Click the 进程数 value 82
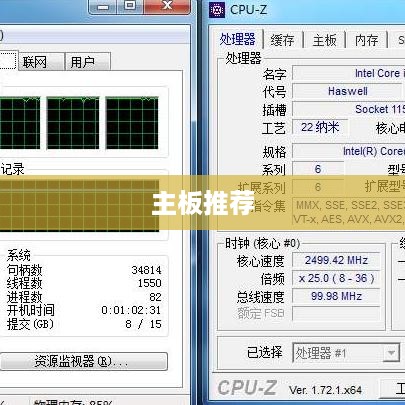The image size is (405, 405). [x=155, y=297]
